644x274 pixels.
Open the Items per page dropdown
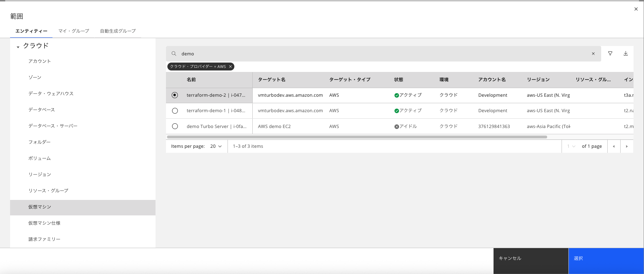(x=216, y=146)
